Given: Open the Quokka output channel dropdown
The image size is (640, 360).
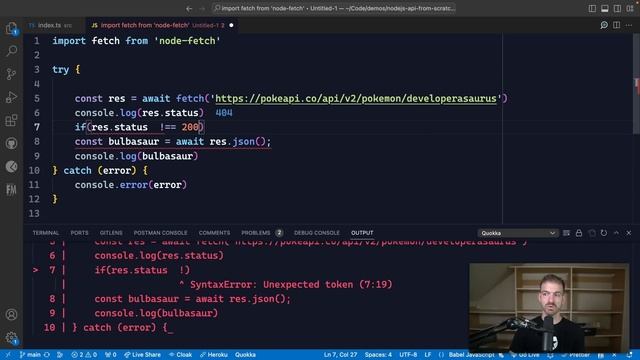Looking at the screenshot, I should (517, 233).
